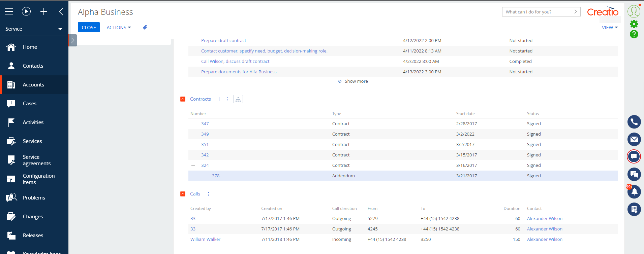Open the email envelope icon

coord(634,139)
